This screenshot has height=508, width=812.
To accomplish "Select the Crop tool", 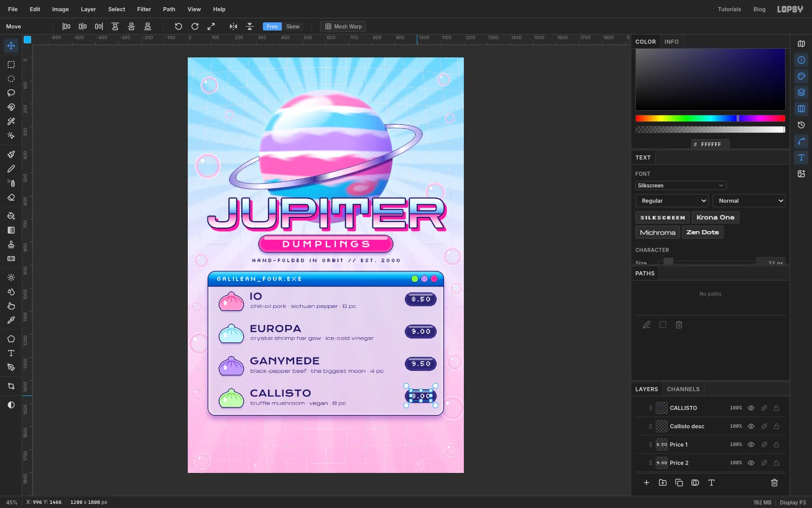I will tap(11, 386).
